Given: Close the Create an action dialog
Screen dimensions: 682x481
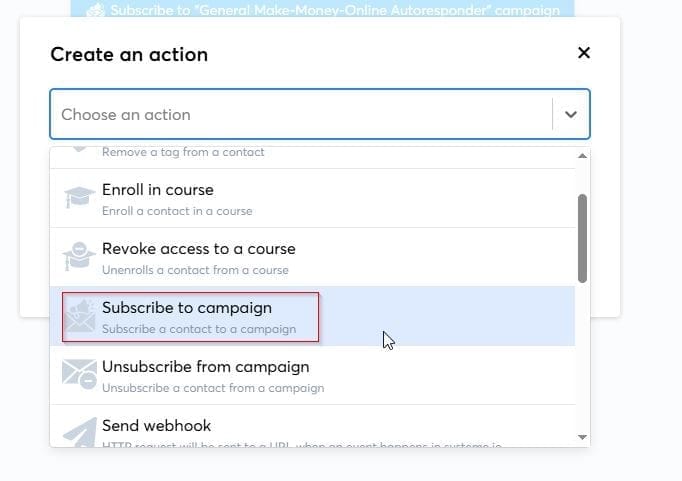Looking at the screenshot, I should click(x=584, y=53).
